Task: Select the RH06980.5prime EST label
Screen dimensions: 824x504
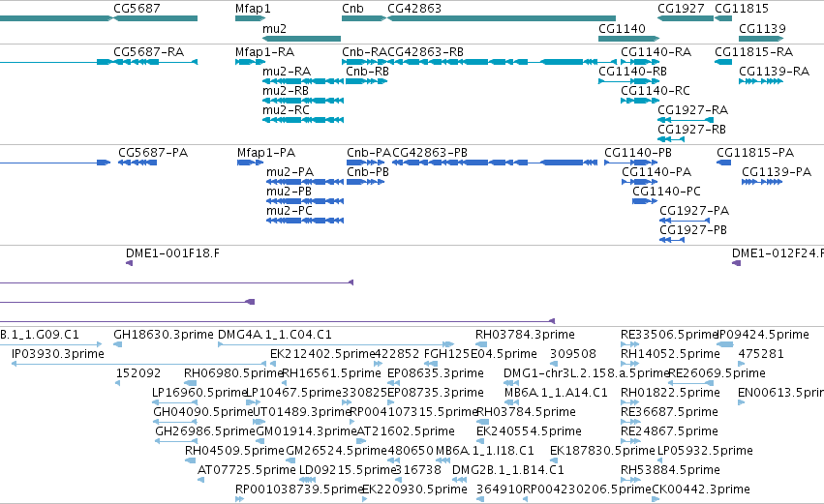Action: (234, 373)
